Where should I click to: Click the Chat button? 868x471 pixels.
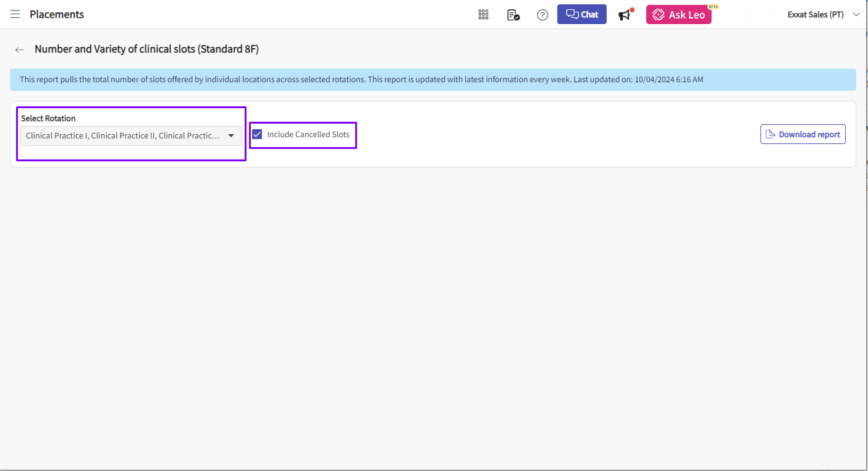click(582, 15)
